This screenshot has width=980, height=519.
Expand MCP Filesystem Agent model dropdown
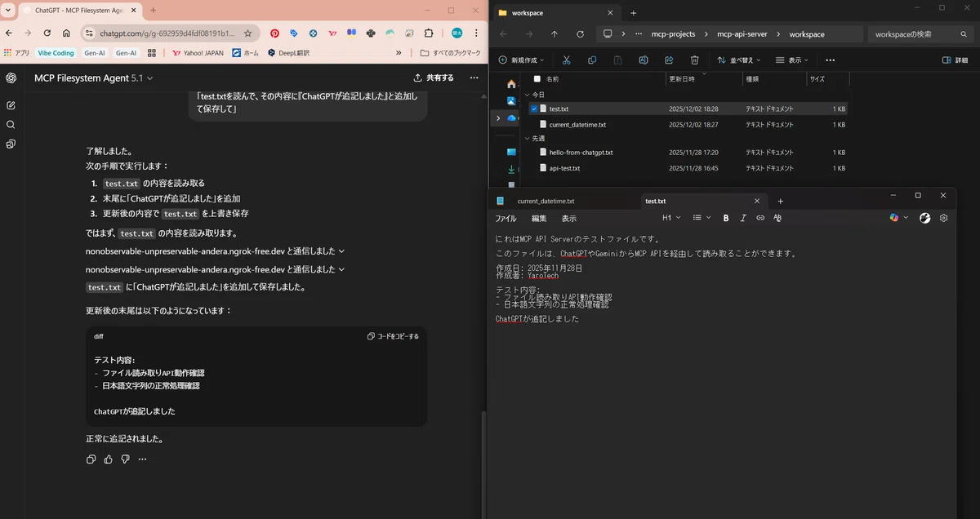coord(93,78)
